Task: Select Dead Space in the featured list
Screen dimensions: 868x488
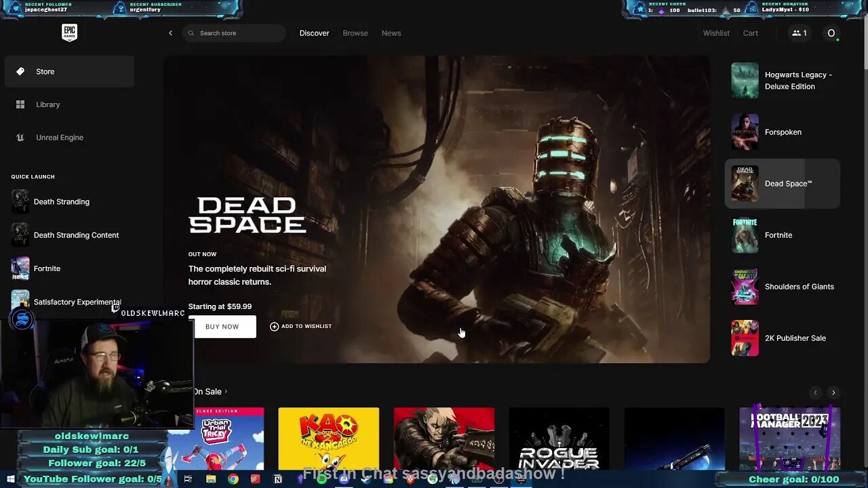Action: 783,184
